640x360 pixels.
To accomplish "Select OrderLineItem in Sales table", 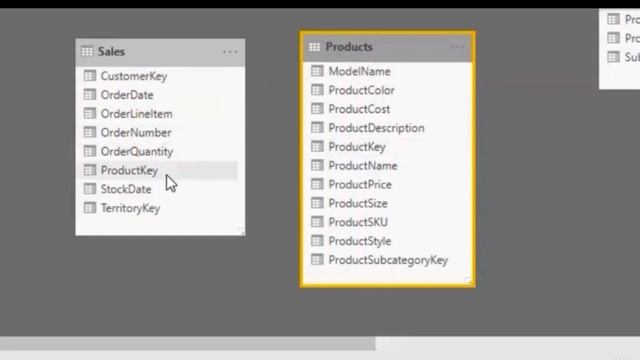I will pyautogui.click(x=136, y=114).
